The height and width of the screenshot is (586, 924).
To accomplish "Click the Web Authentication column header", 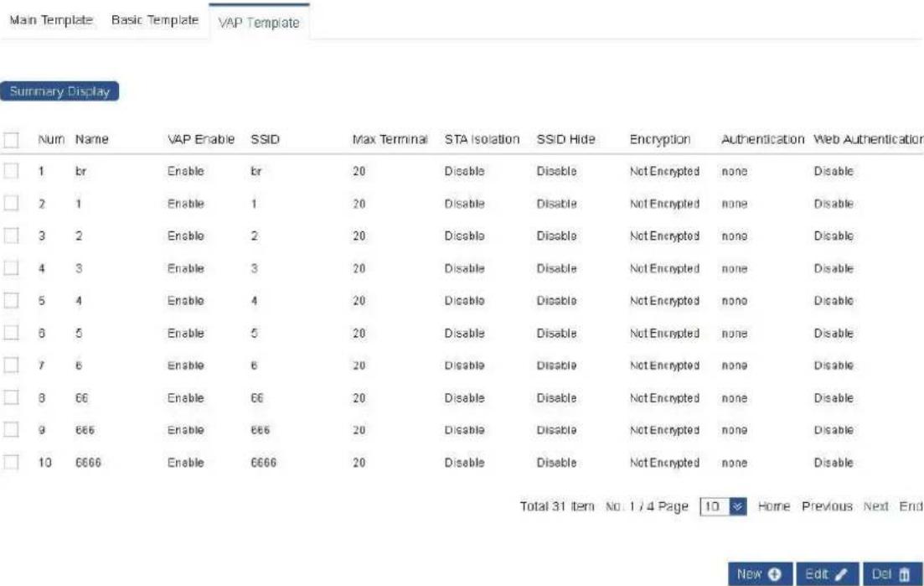I will (868, 140).
